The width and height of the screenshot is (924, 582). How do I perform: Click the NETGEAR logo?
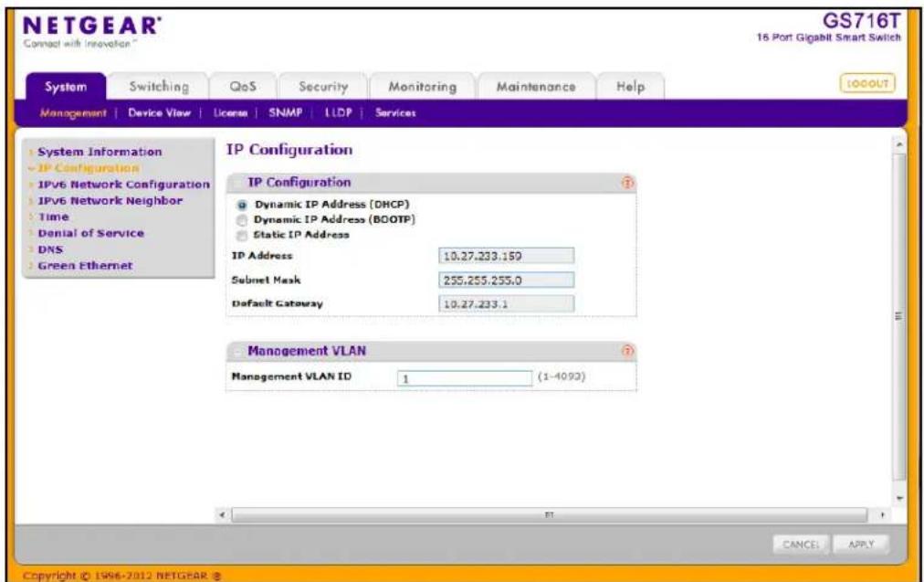click(91, 26)
